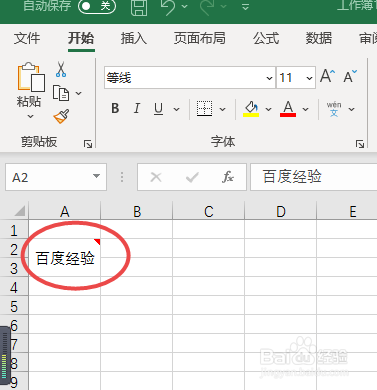Switch to the 公式 ribbon tab
This screenshot has height=390, width=377.
[266, 38]
